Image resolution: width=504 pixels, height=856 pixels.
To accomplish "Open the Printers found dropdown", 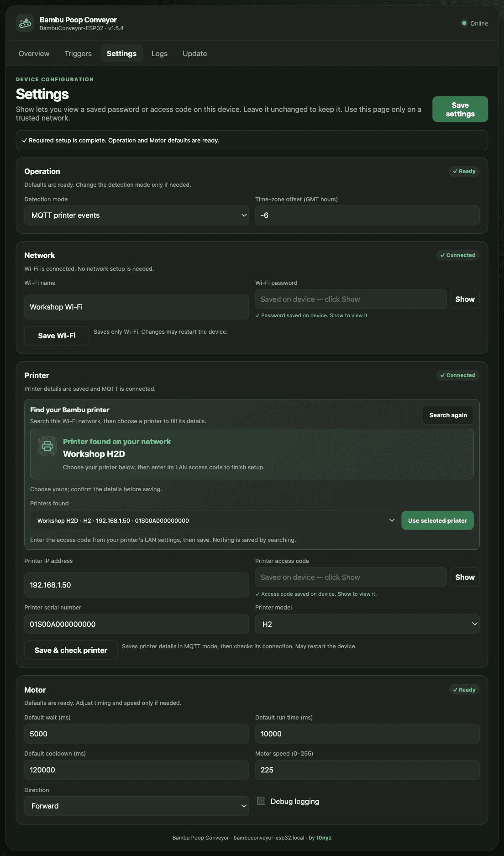I will click(214, 520).
